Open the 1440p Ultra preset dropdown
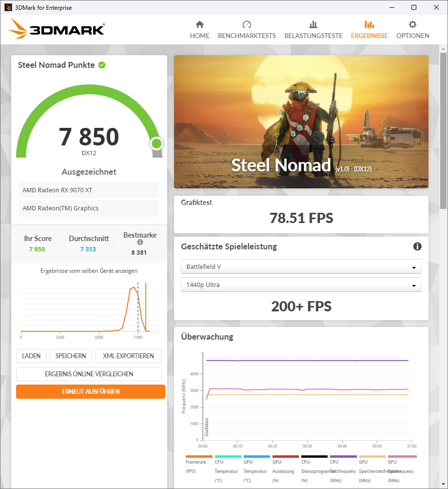448x489 pixels. pyautogui.click(x=301, y=285)
